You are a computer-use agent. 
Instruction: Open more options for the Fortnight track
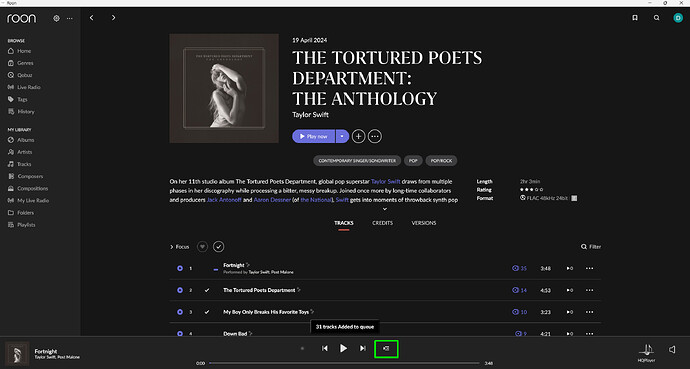coord(589,268)
